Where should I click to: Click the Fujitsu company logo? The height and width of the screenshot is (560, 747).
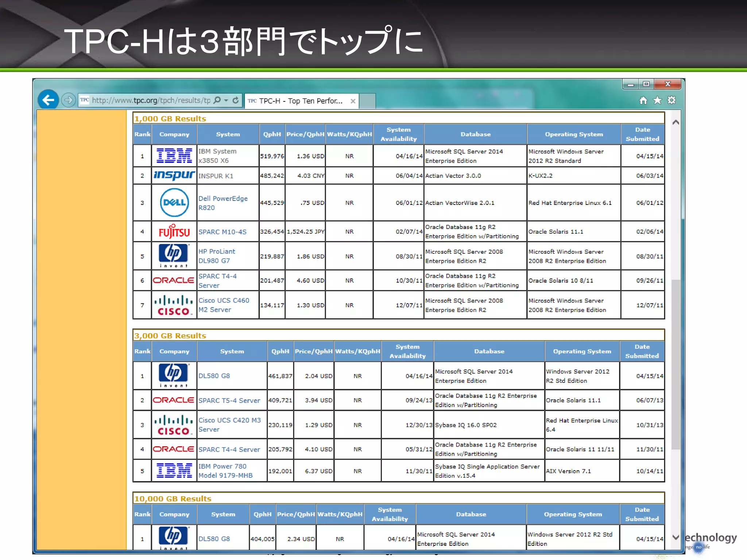[174, 231]
